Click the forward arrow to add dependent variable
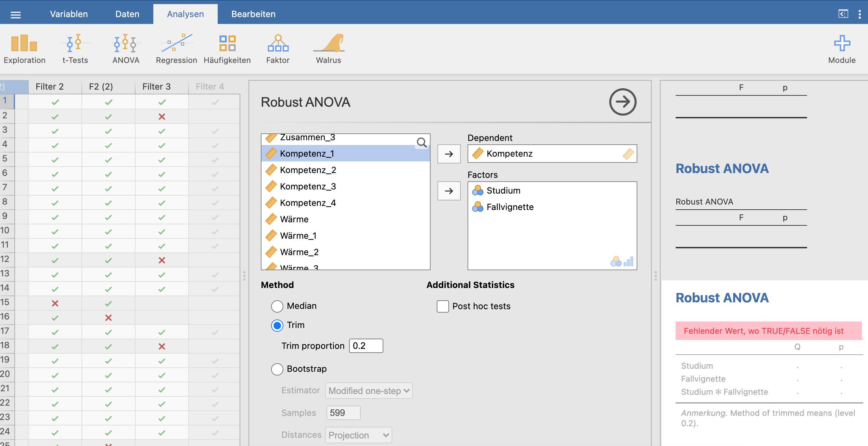 (x=449, y=153)
